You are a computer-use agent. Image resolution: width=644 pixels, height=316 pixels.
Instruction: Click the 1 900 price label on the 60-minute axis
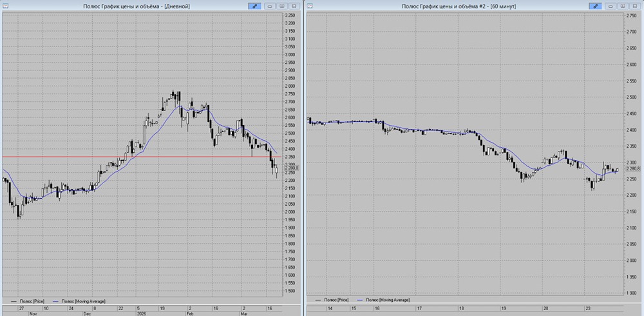click(631, 293)
